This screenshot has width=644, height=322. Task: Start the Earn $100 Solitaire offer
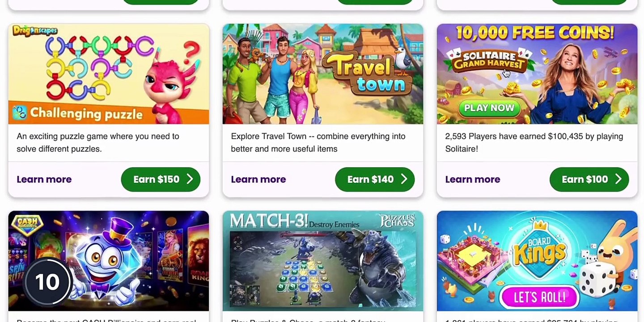589,179
